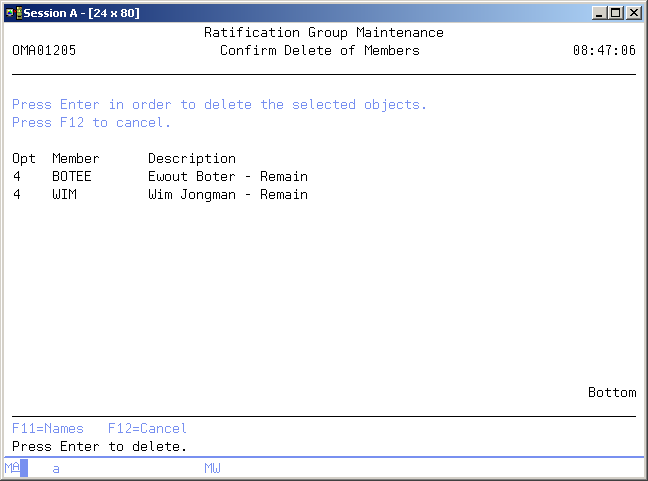Click the 'Confirm Delete of Members' heading
The image size is (648, 481).
pos(320,50)
